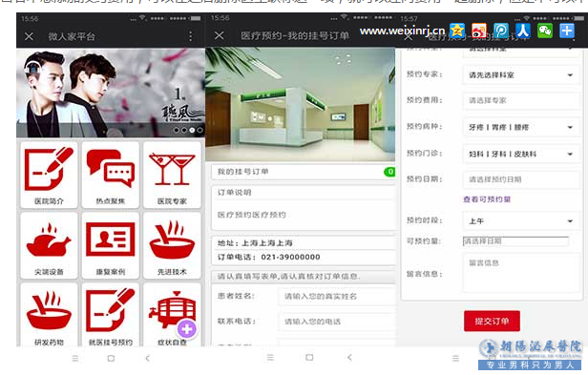Open the 我的挂号订单 row
Screen dimensions: 588x375
(304, 172)
